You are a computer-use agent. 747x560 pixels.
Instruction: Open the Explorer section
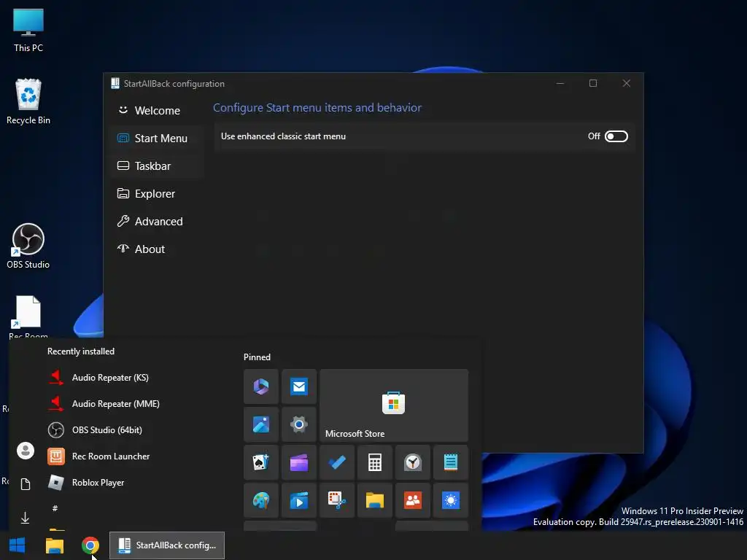pyautogui.click(x=158, y=193)
